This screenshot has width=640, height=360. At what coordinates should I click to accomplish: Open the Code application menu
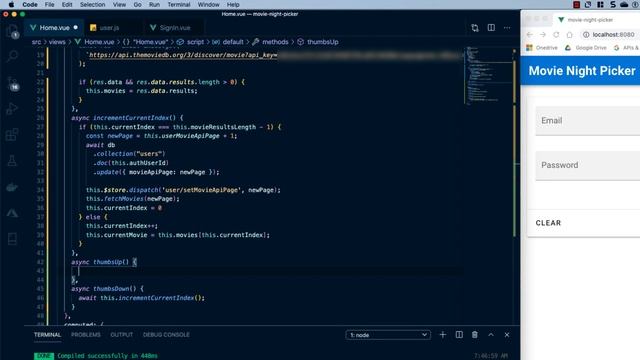(x=30, y=4)
